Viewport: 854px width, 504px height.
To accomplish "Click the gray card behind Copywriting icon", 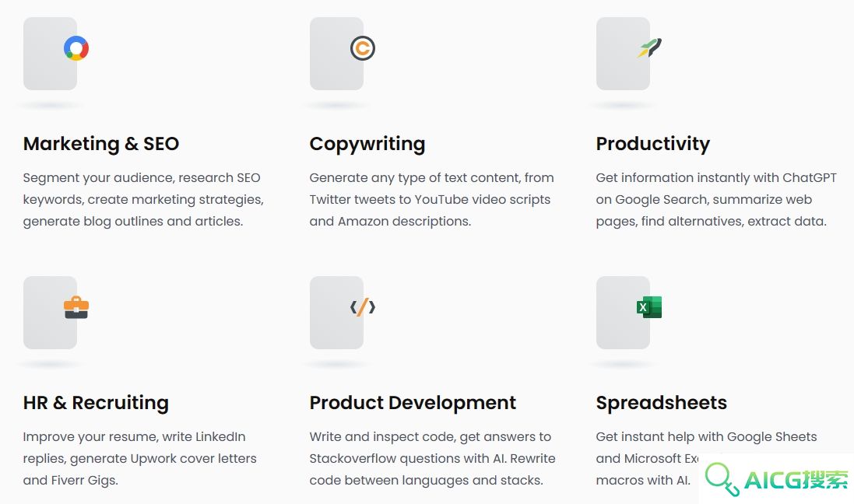I will 336,54.
